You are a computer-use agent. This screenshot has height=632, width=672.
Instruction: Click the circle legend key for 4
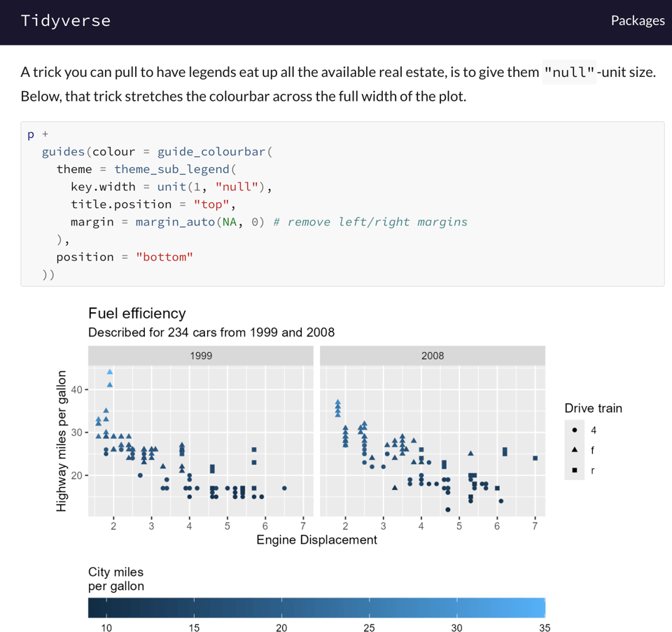pos(574,430)
